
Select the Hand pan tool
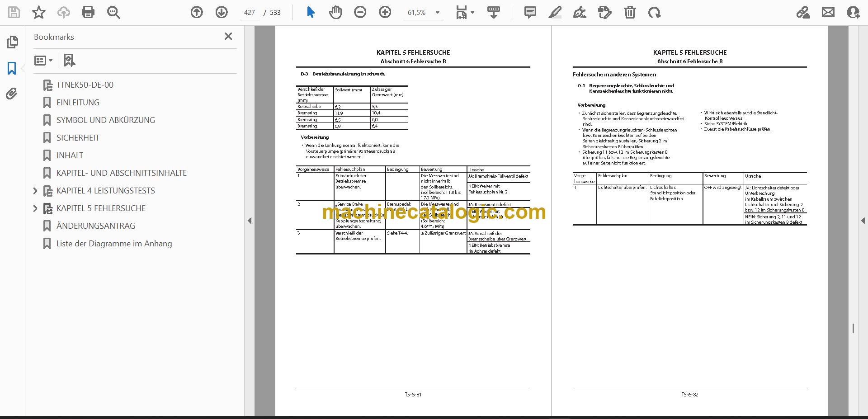[x=335, y=12]
